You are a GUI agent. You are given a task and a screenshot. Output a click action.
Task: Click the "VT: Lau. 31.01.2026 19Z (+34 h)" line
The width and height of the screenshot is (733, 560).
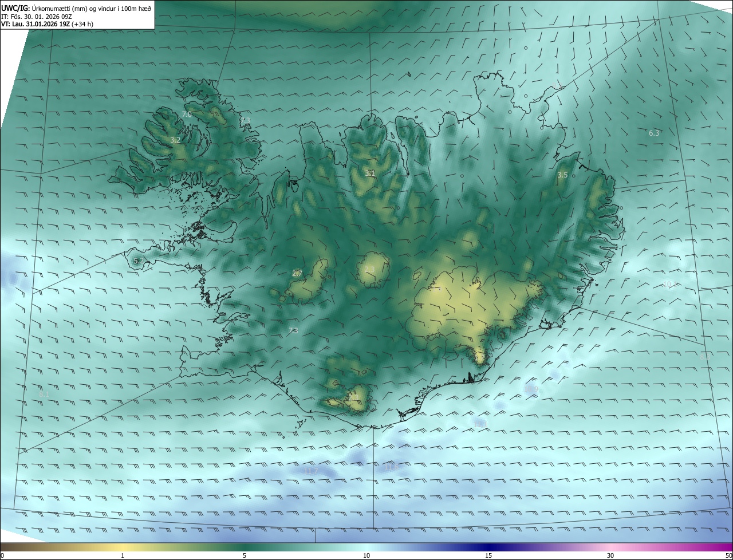coord(48,24)
